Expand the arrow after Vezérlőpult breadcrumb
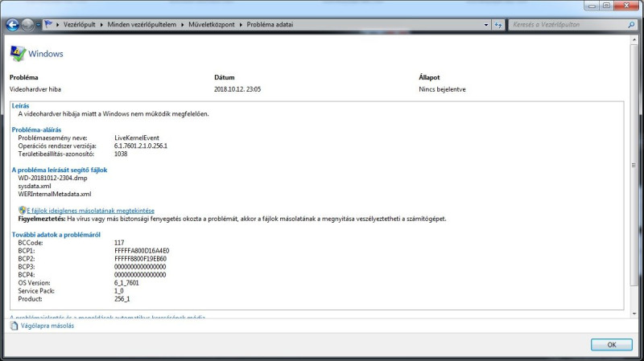644x361 pixels. [101, 25]
